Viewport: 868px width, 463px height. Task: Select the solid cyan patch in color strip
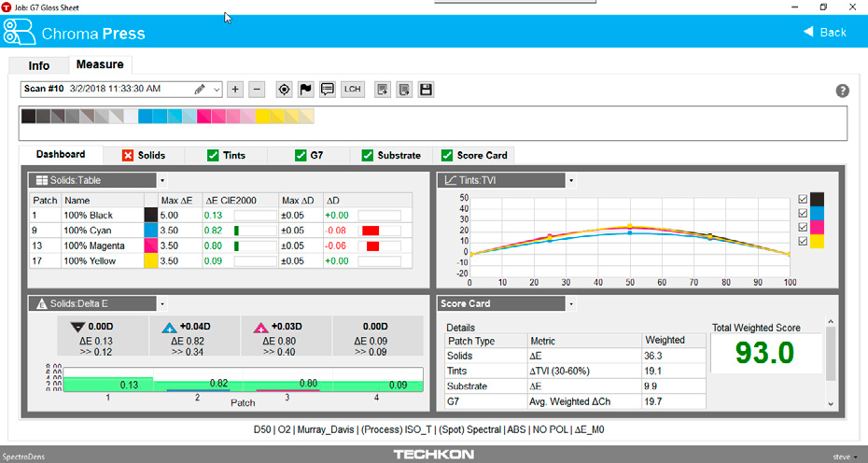click(145, 116)
